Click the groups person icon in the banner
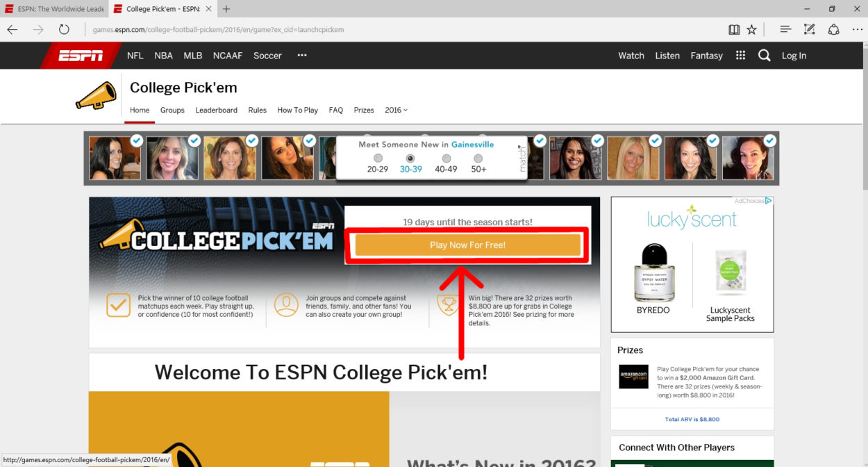 coord(286,304)
